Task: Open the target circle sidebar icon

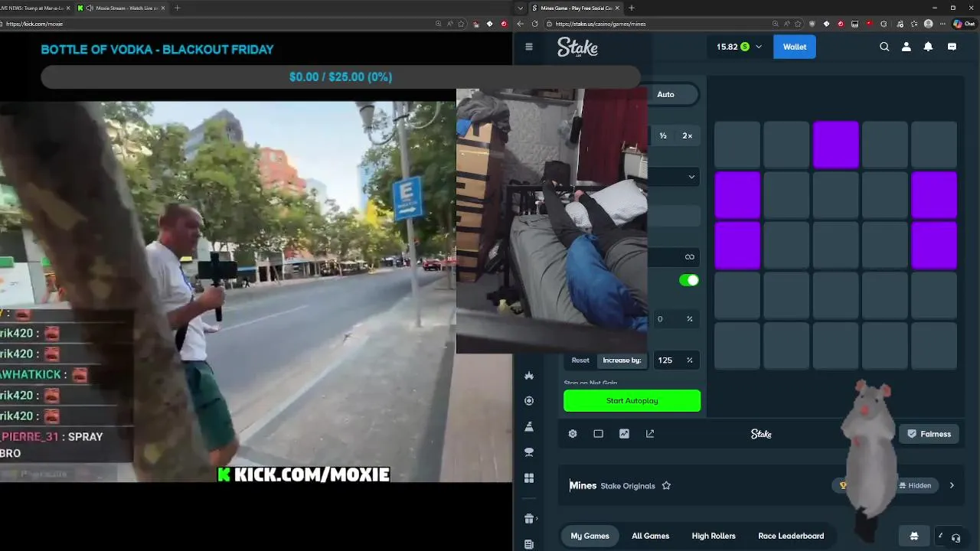Action: pos(528,401)
